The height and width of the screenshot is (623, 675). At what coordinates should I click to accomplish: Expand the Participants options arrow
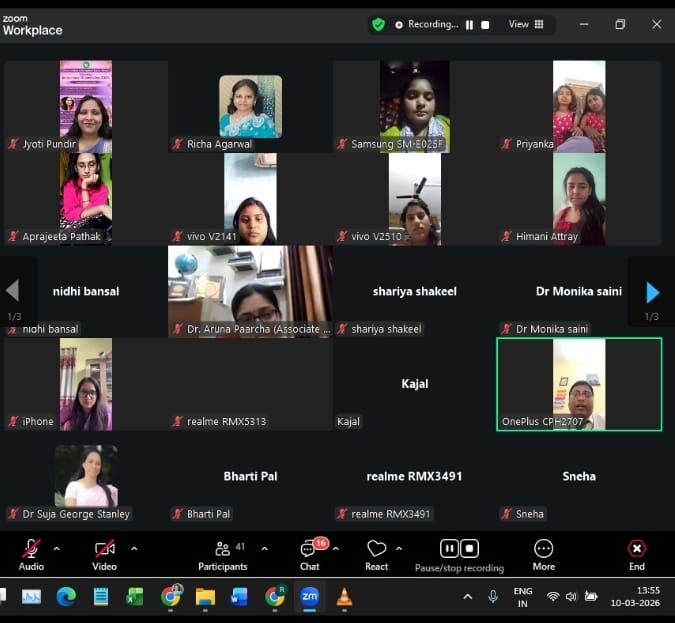pyautogui.click(x=264, y=548)
